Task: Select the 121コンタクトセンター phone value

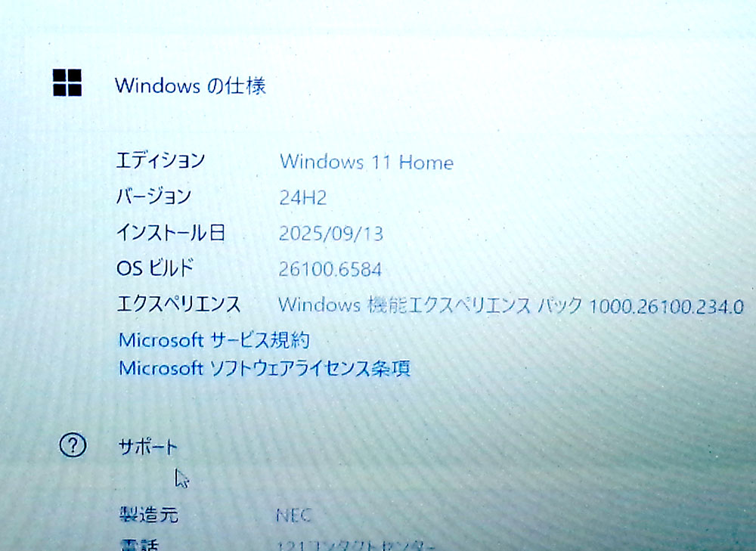Action: pos(355,545)
